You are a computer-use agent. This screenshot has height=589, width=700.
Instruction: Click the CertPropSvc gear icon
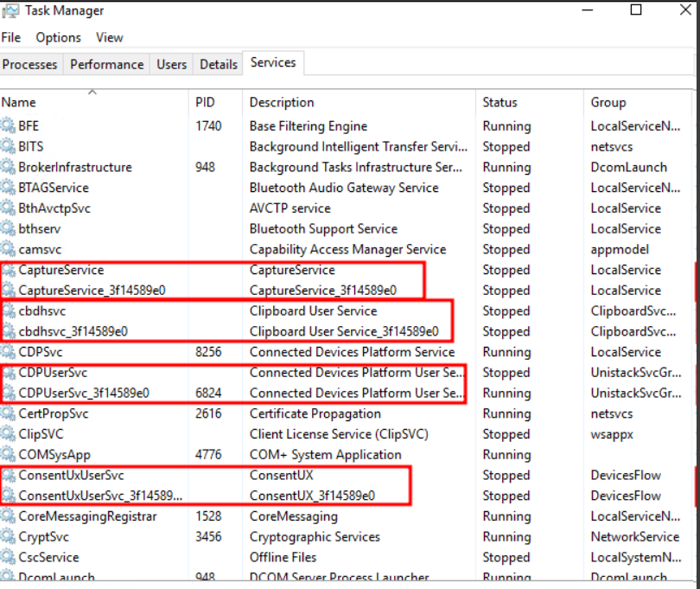[x=8, y=413]
